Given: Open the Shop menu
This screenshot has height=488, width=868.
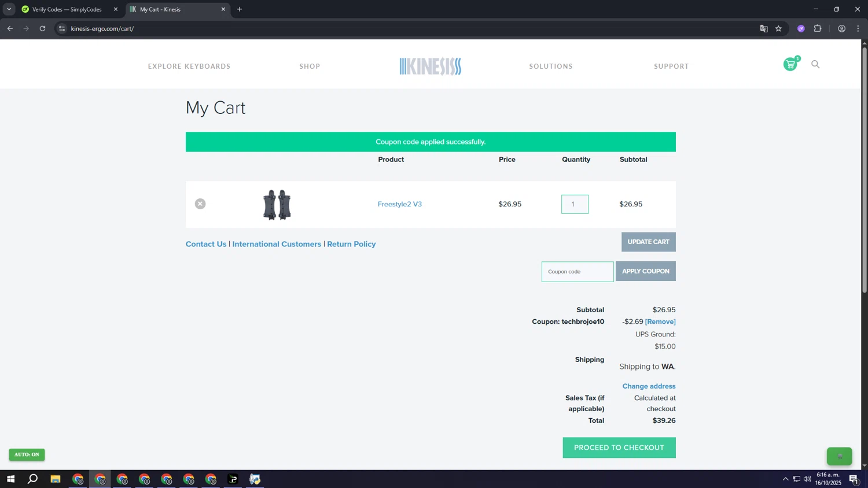Looking at the screenshot, I should click(310, 66).
